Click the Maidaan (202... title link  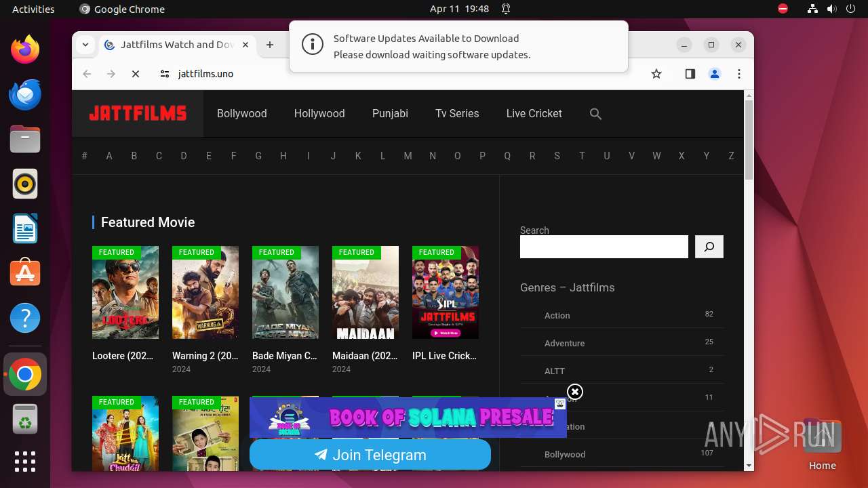pyautogui.click(x=365, y=356)
